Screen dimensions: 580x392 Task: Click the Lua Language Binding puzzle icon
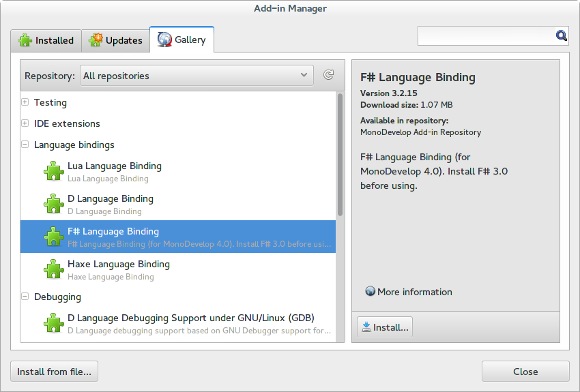[54, 171]
